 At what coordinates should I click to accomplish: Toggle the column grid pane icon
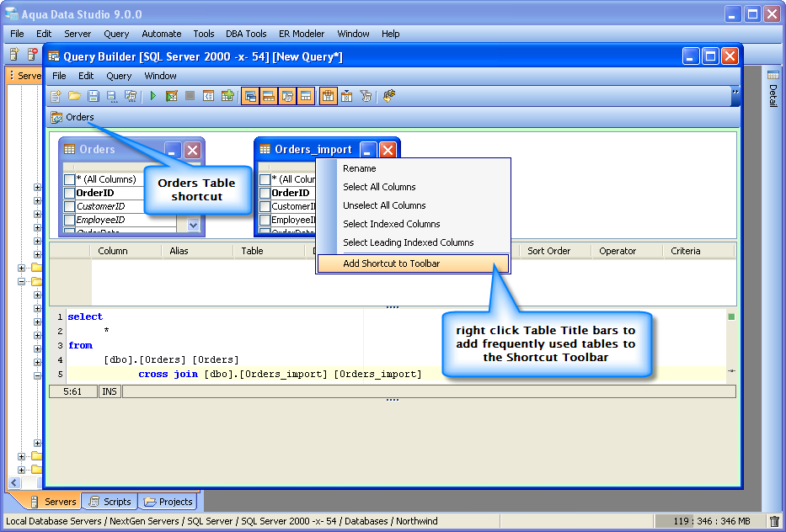[x=269, y=96]
